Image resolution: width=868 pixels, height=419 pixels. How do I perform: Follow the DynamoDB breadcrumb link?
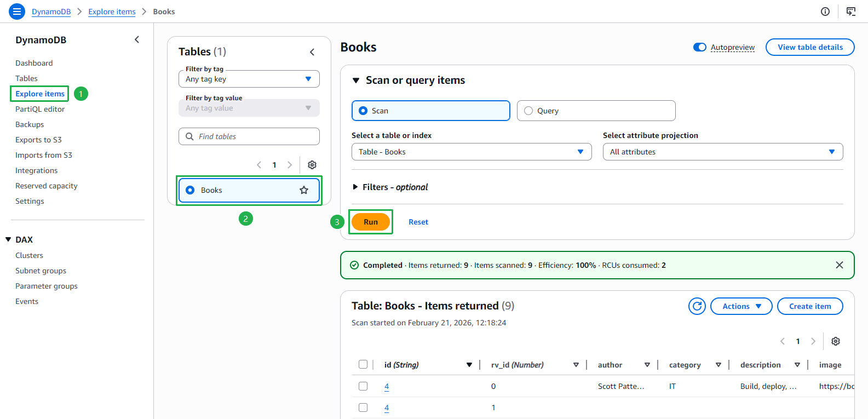tap(51, 12)
